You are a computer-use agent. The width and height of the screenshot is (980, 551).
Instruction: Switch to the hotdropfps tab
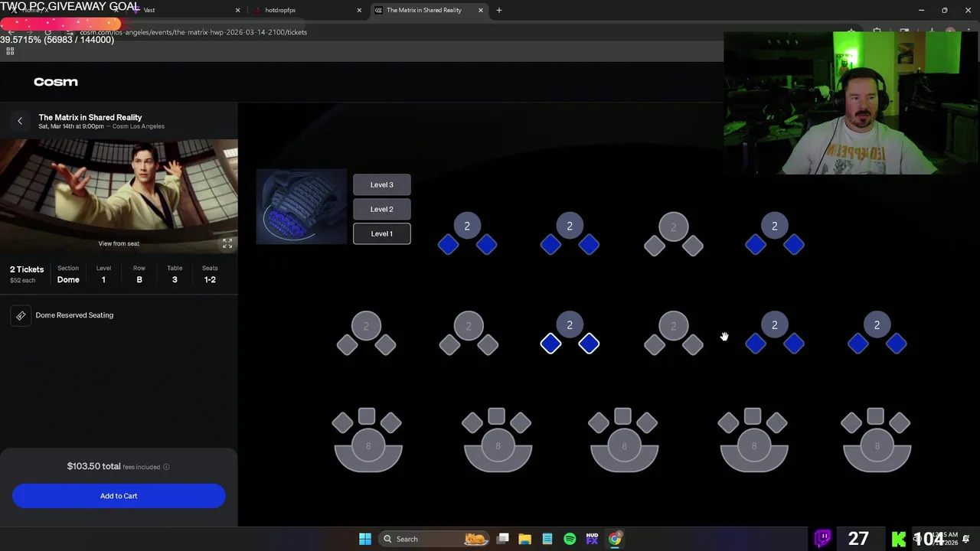306,11
